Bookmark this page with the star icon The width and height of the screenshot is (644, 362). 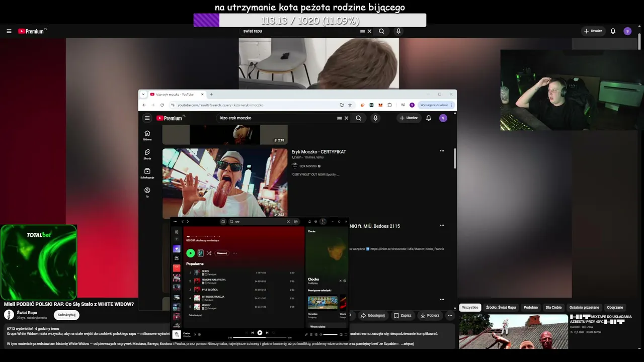(x=350, y=105)
